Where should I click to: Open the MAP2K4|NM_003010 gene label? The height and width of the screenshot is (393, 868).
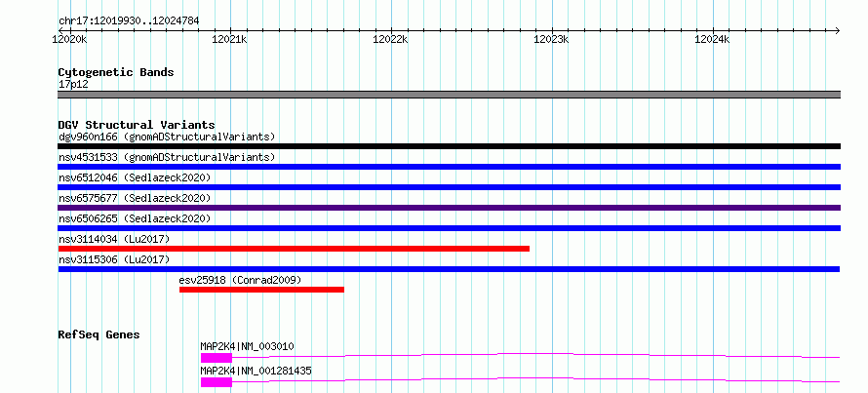247,346
